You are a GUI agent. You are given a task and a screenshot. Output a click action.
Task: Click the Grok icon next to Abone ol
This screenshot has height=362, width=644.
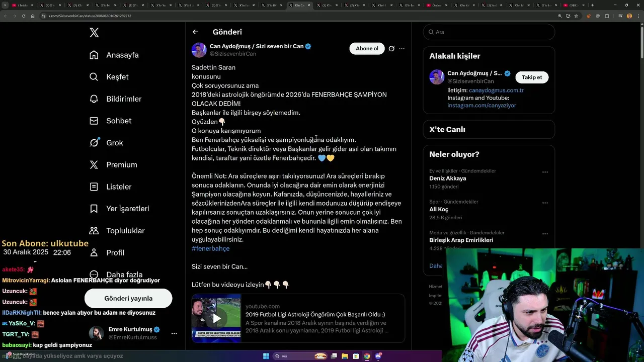pyautogui.click(x=391, y=48)
